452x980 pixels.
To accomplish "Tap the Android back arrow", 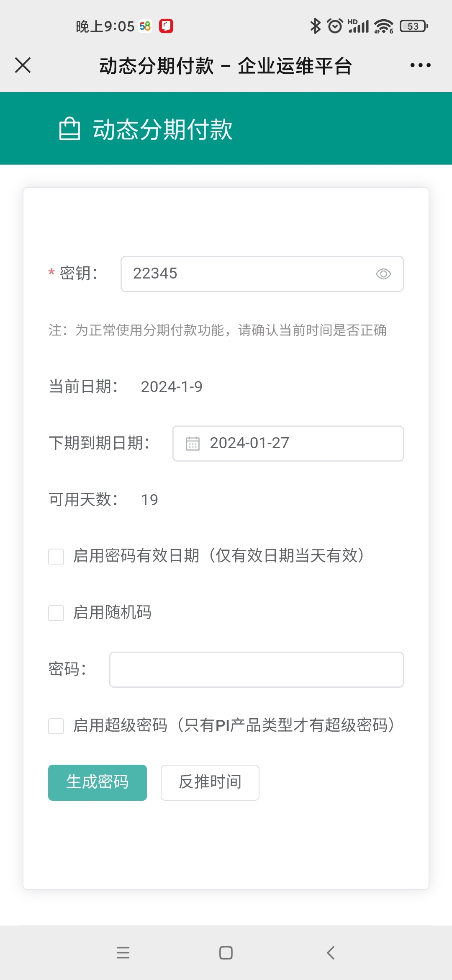I will coord(331,953).
